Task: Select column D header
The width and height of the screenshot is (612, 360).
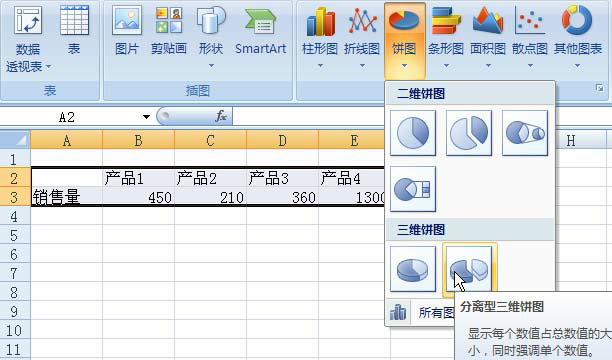Action: pyautogui.click(x=282, y=140)
